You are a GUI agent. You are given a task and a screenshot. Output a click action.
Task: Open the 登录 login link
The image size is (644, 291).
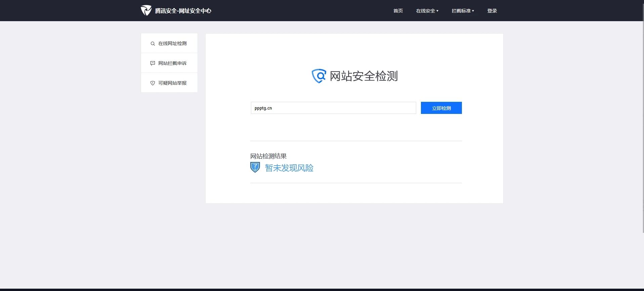pos(492,11)
